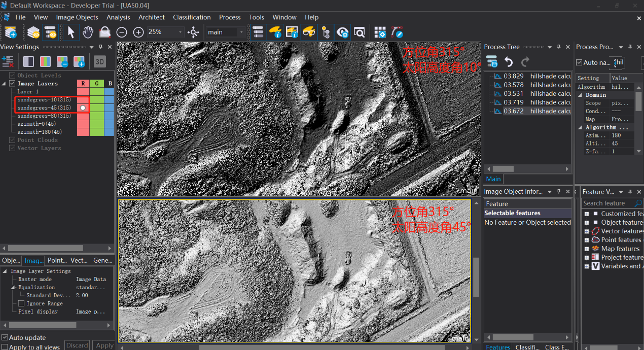Collapse the Domain section in Process Properties
The width and height of the screenshot is (644, 350).
[581, 95]
